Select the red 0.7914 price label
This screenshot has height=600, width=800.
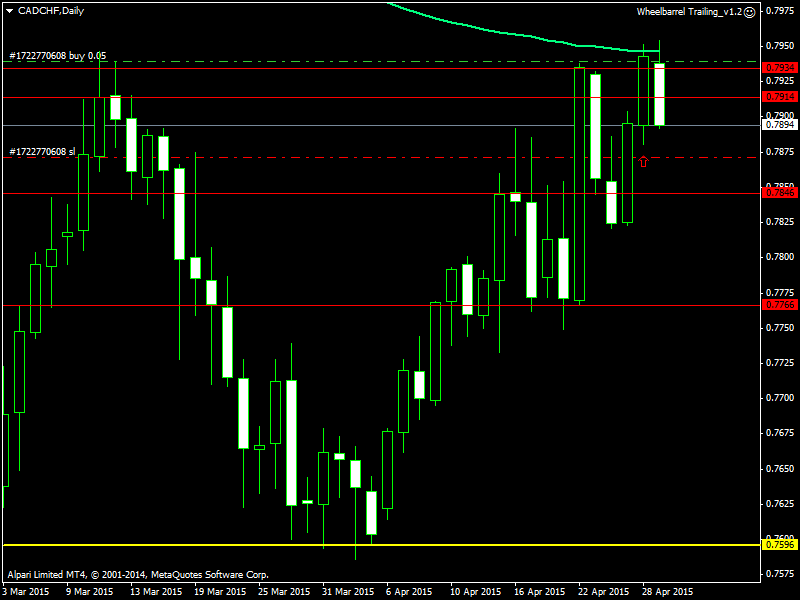pyautogui.click(x=779, y=97)
